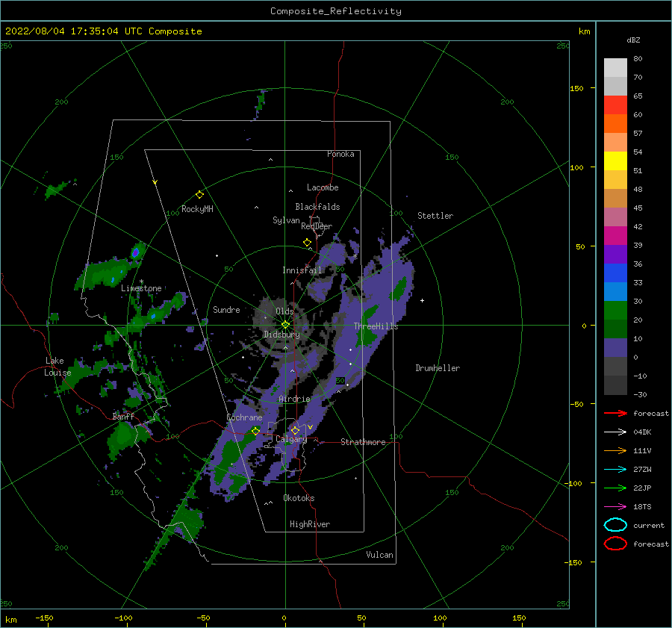
Task: Click the 2022/08/04 17:35:04 UTC timestamp
Action: pos(103,31)
